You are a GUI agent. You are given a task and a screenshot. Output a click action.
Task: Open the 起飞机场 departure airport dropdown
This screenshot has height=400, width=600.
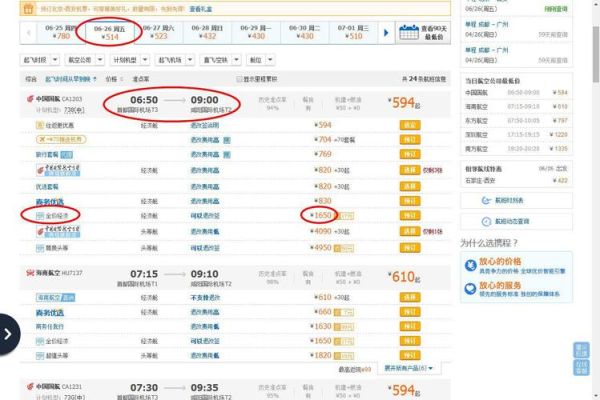(175, 60)
